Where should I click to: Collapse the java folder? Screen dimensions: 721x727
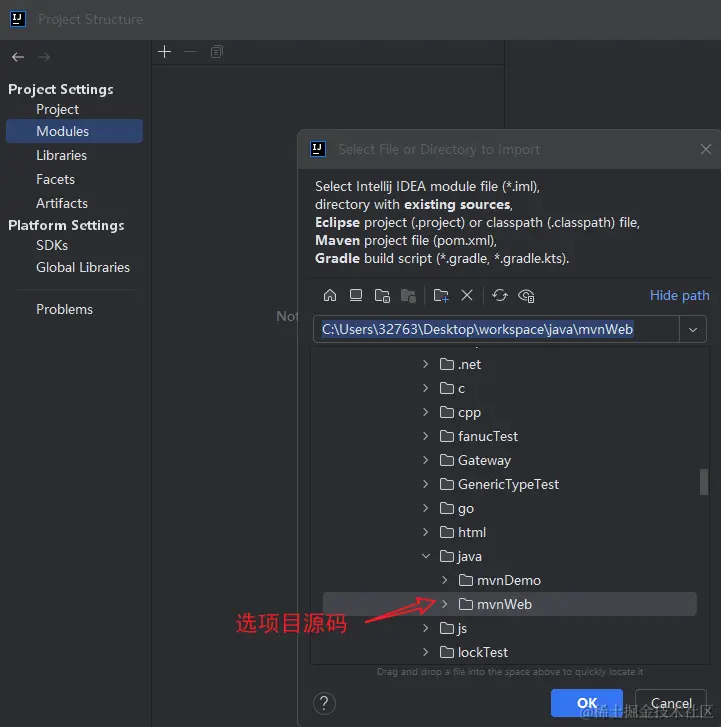426,556
